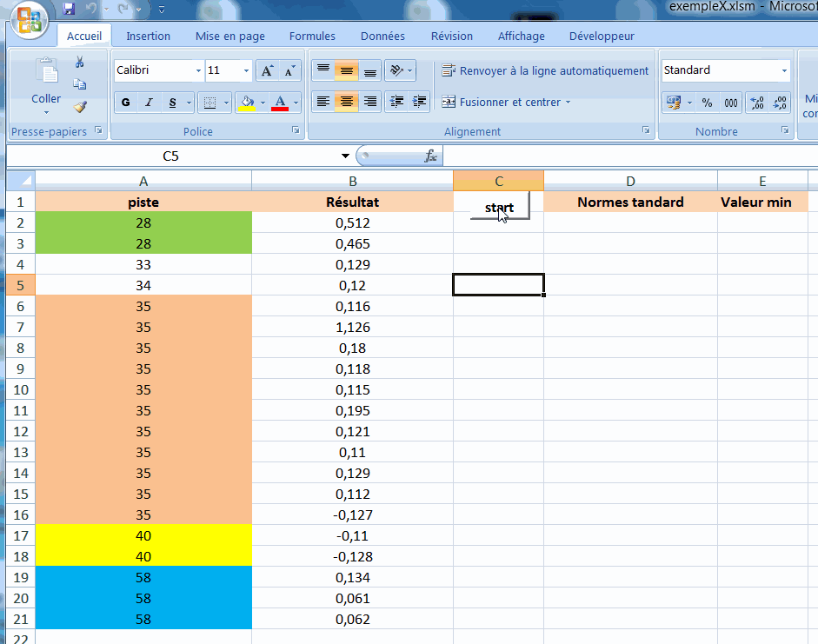
Task: Open the Calibri font name dropdown
Action: pos(198,70)
